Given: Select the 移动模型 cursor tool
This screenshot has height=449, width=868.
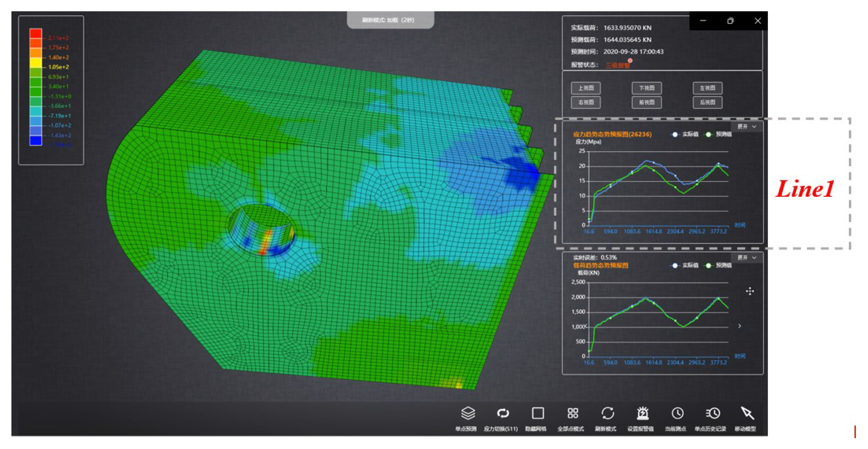Looking at the screenshot, I should tap(747, 413).
